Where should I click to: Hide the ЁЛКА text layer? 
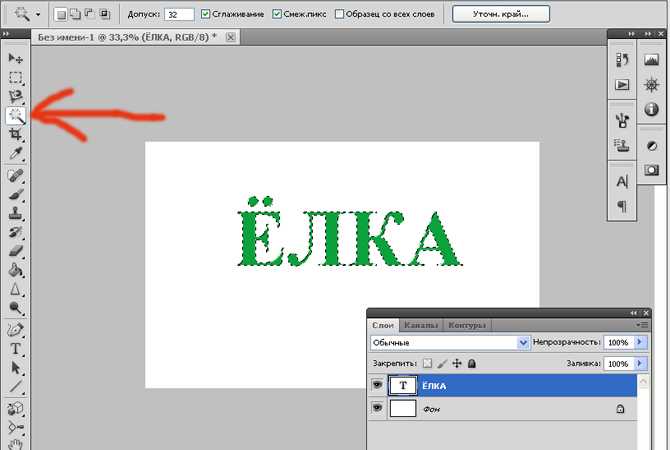(x=377, y=385)
